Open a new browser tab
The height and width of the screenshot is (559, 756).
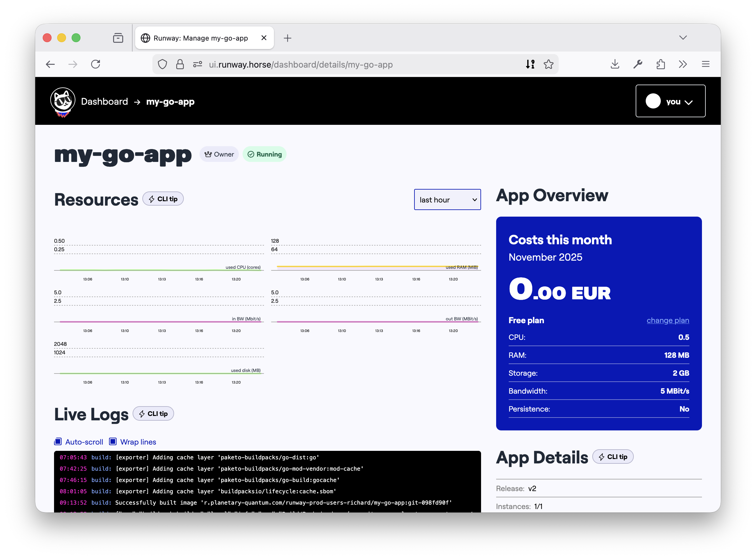pyautogui.click(x=288, y=38)
